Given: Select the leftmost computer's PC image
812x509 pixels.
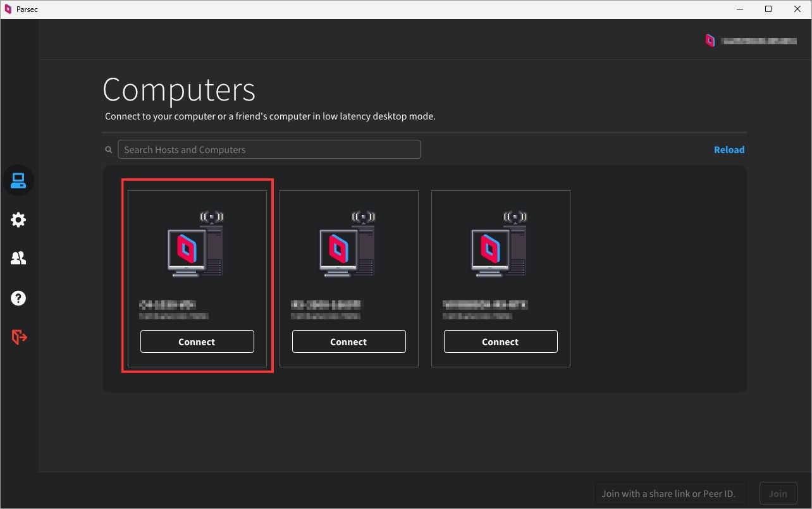Looking at the screenshot, I should click(195, 245).
